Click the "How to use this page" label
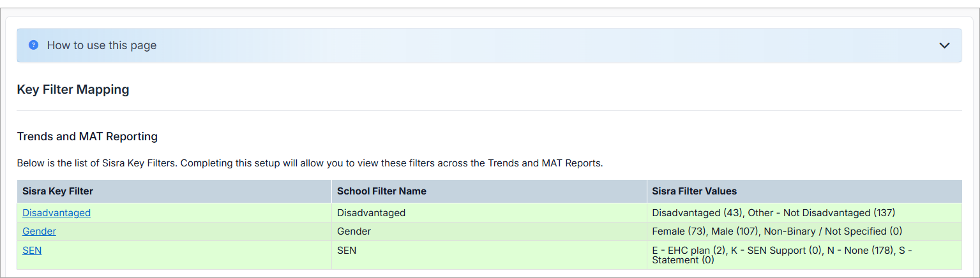Screen dimensions: 980x278 tap(102, 45)
